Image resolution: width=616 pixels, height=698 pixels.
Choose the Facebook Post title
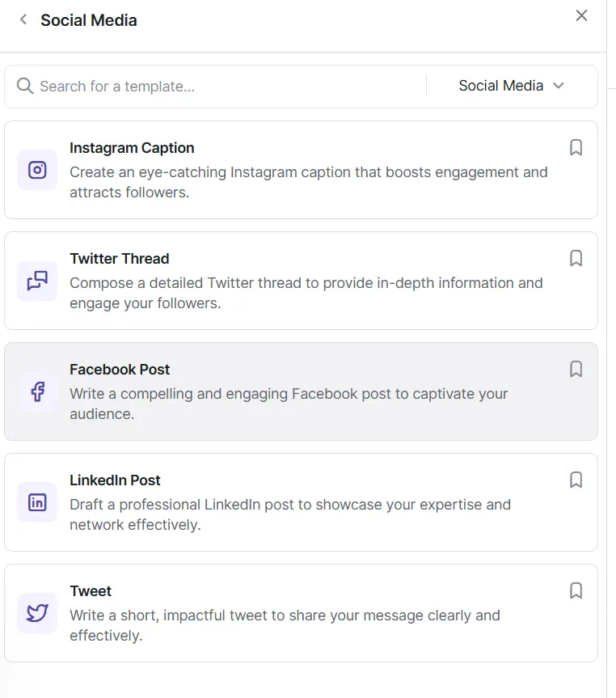click(120, 370)
